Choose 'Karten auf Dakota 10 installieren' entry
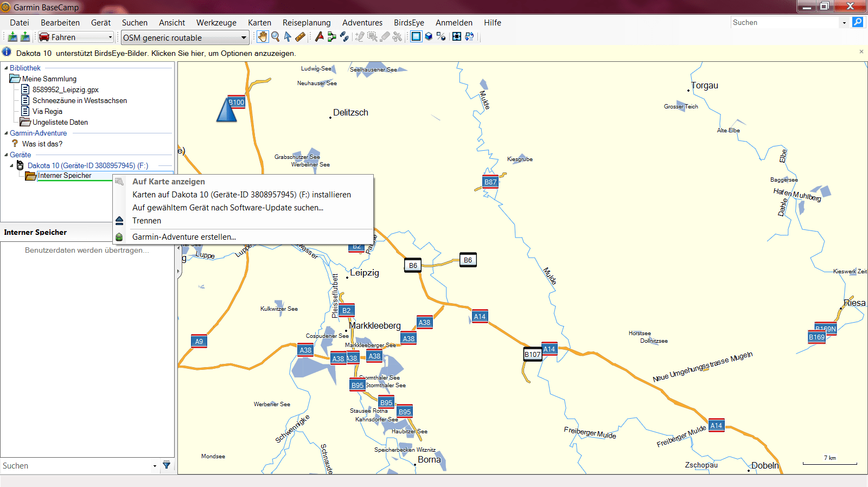The width and height of the screenshot is (868, 487). (243, 195)
